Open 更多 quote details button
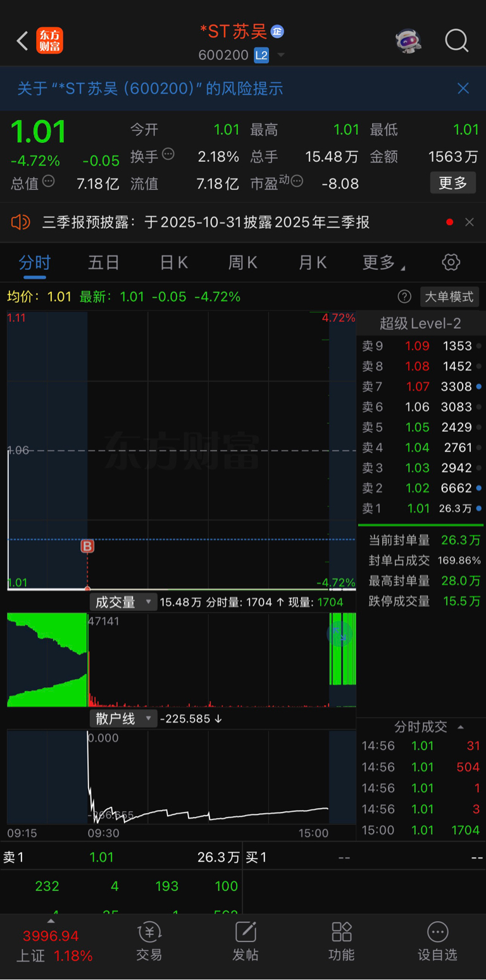 453,183
